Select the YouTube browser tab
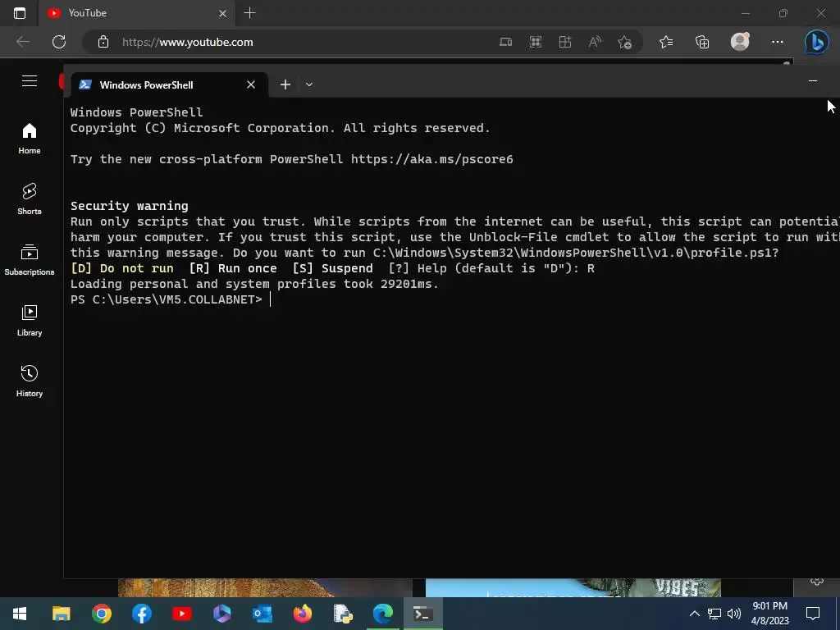This screenshot has height=630, width=840. tap(137, 13)
